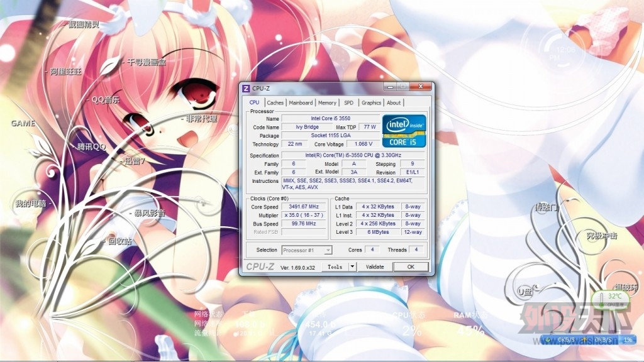
Task: Click the 4 x 256 KBytes Level 2 value
Action: click(378, 224)
